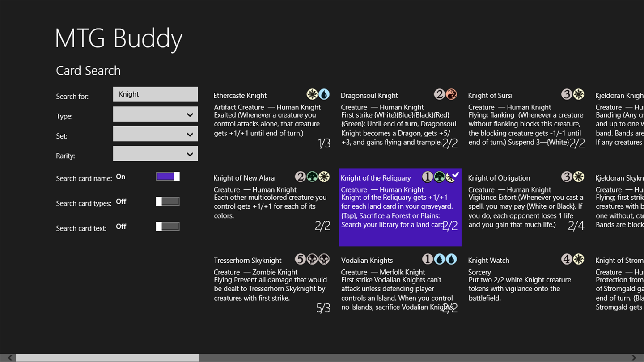Click the green tree mana icon on Knight of New Alara
The height and width of the screenshot is (362, 644).
tap(312, 177)
